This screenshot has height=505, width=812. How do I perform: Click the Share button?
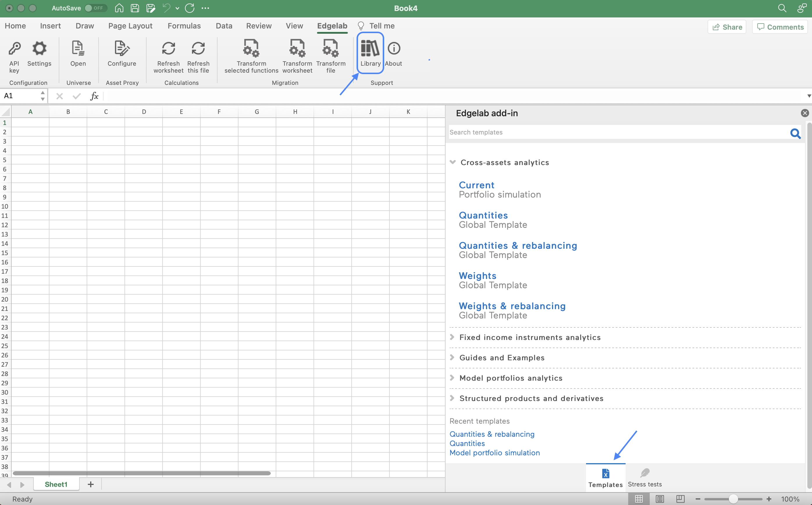click(x=727, y=27)
